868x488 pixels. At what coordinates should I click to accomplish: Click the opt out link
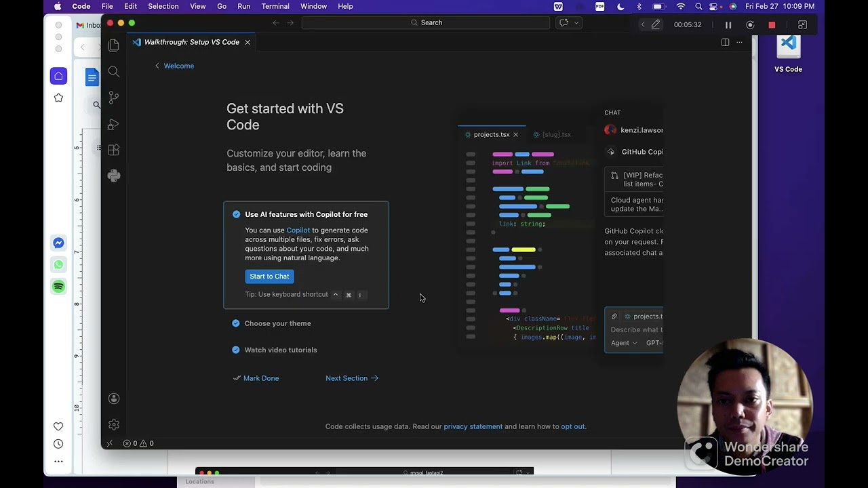573,426
